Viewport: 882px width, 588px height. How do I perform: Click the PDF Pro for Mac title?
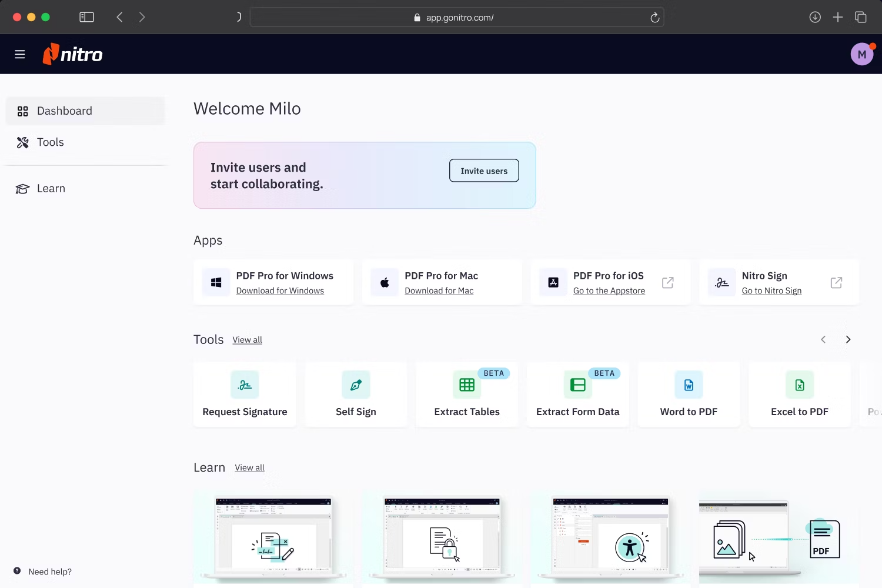pos(441,276)
